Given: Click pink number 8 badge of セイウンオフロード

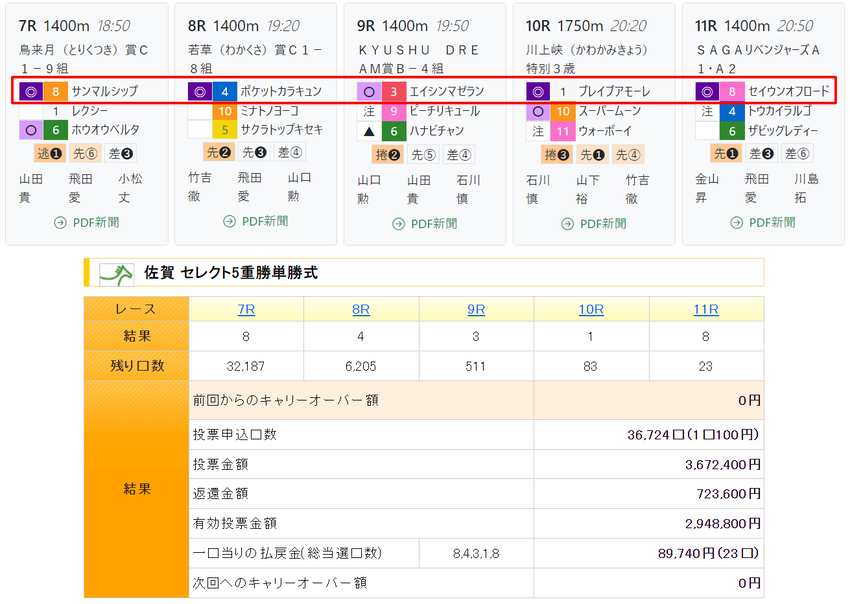Looking at the screenshot, I should pos(732,91).
